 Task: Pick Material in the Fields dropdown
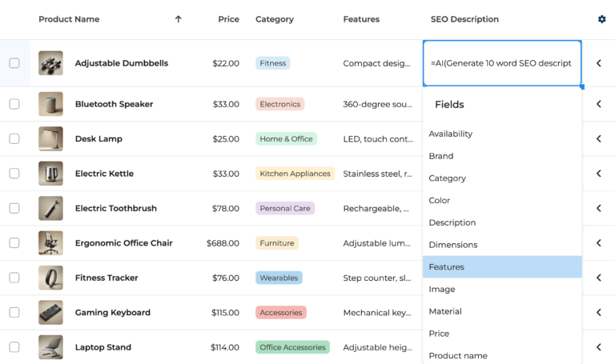click(x=444, y=311)
